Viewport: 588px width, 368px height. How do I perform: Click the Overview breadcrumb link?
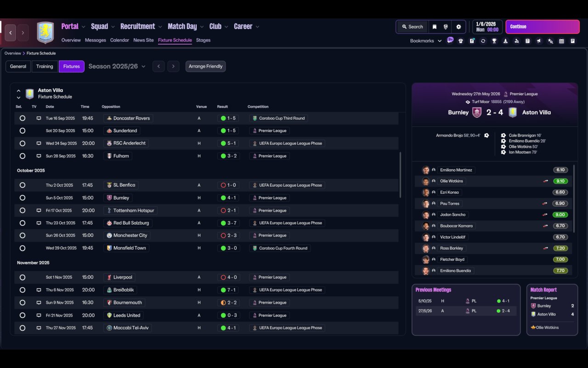pos(12,53)
